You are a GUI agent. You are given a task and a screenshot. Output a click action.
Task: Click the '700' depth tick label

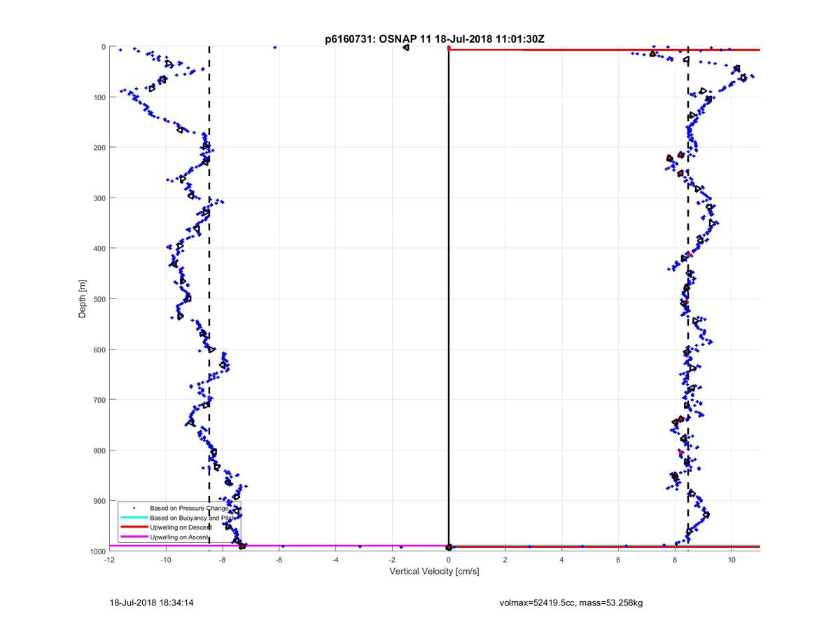pyautogui.click(x=99, y=400)
